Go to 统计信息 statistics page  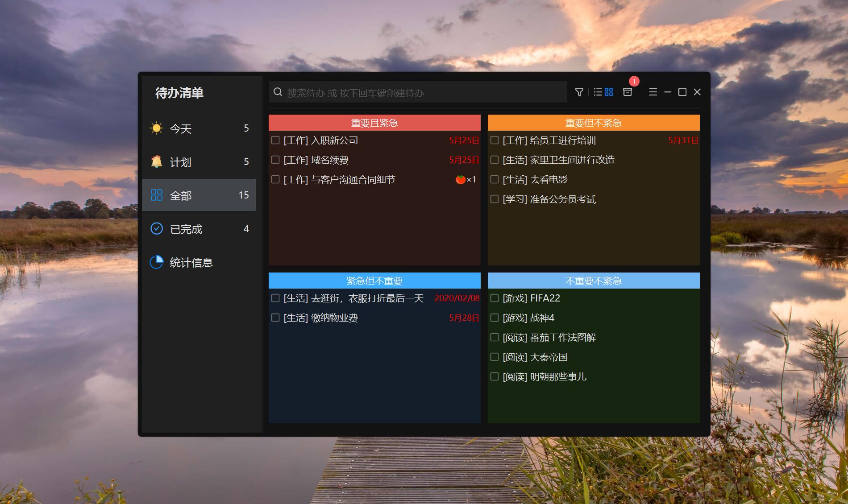[x=191, y=262]
